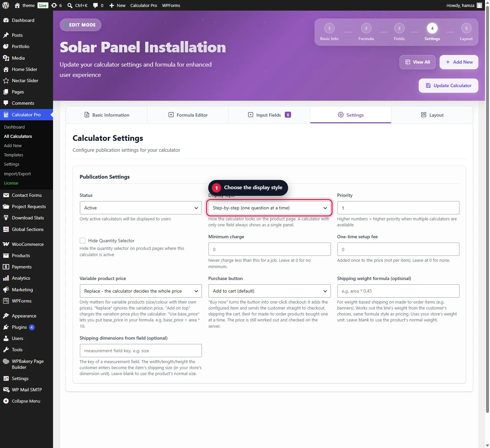Click the WPForms link in admin bar

171,5
